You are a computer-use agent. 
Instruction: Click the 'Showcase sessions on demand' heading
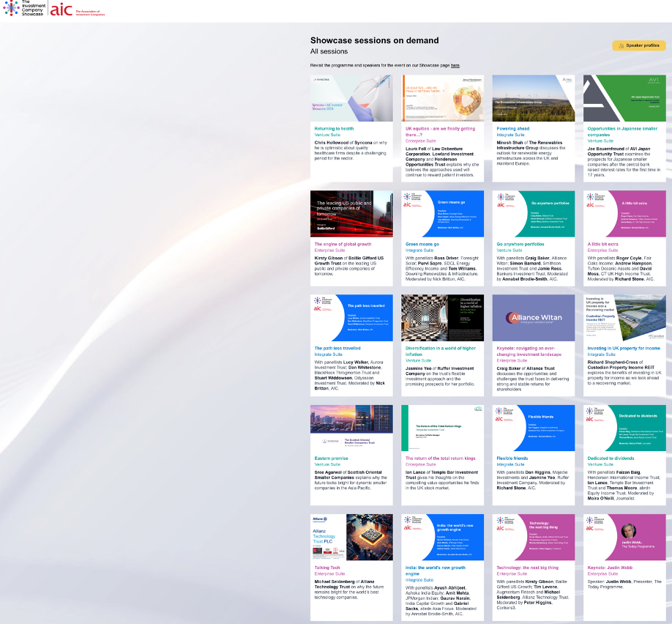click(375, 40)
